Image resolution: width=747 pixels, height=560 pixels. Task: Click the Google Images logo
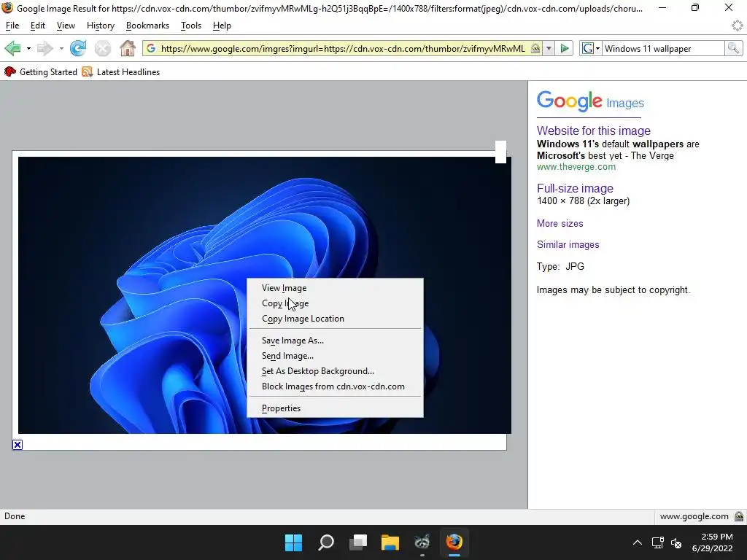(x=590, y=101)
